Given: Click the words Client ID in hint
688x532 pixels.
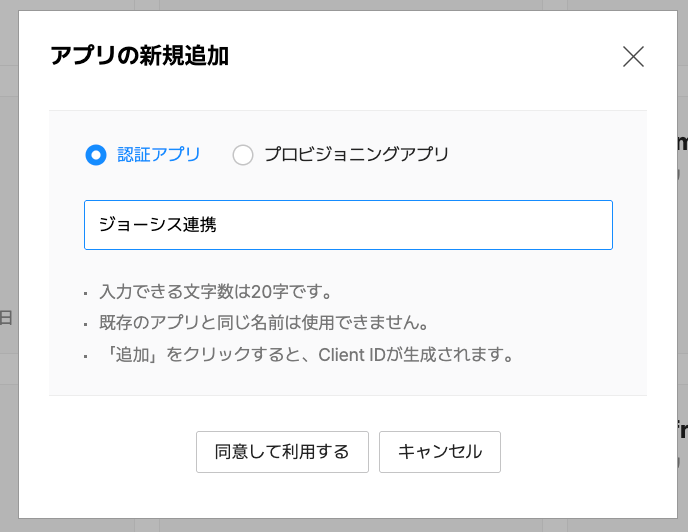Looking at the screenshot, I should 354,355.
